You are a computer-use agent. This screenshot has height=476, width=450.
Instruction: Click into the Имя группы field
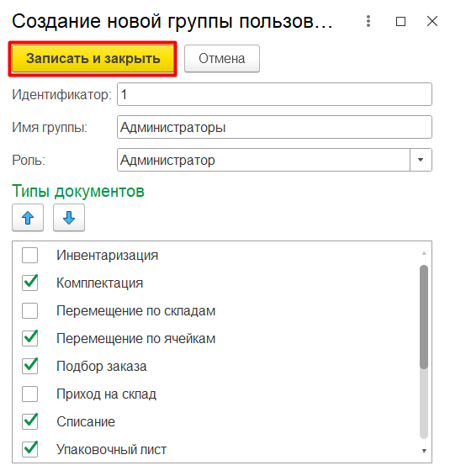(x=274, y=127)
